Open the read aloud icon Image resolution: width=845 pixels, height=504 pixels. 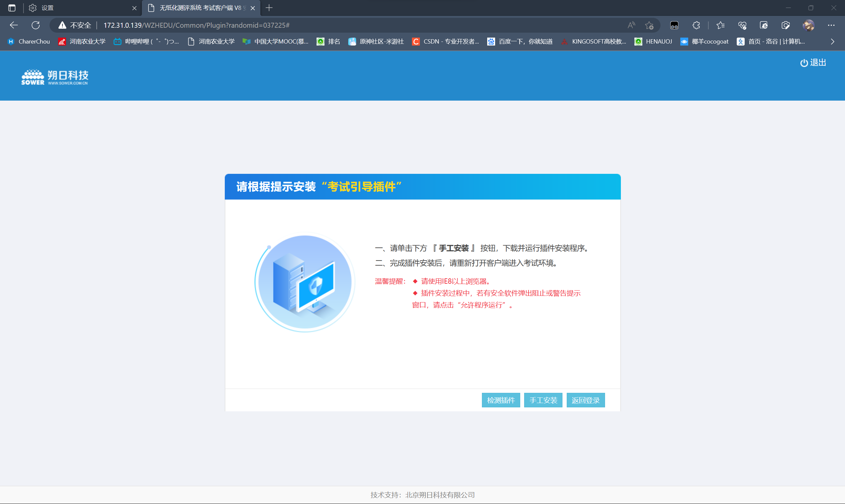[x=631, y=25]
